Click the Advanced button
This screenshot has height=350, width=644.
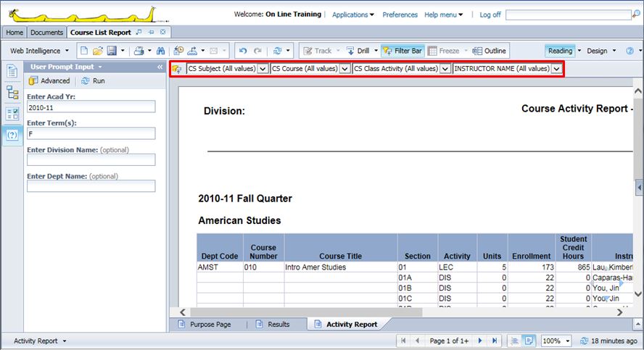(x=49, y=81)
